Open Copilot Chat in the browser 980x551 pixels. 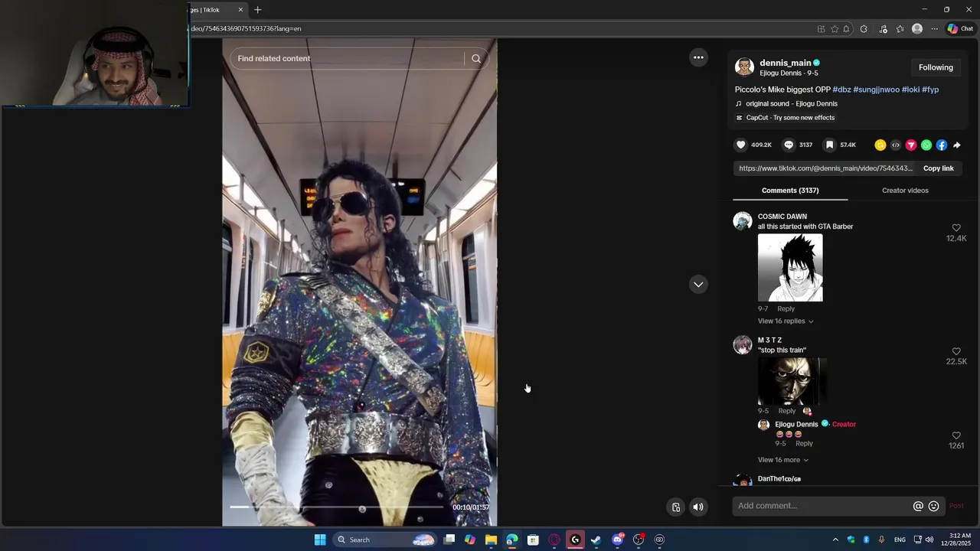point(960,29)
